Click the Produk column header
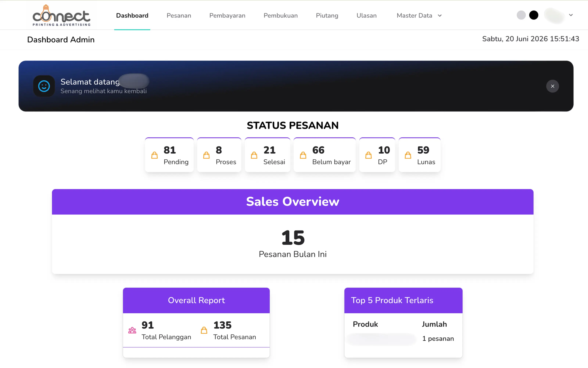This screenshot has height=368, width=588. click(365, 324)
